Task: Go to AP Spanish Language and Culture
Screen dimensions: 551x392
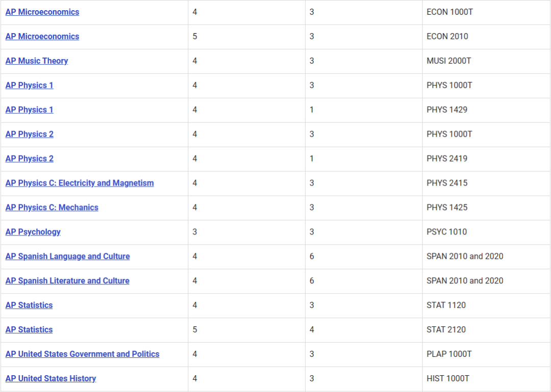Action: pos(67,256)
